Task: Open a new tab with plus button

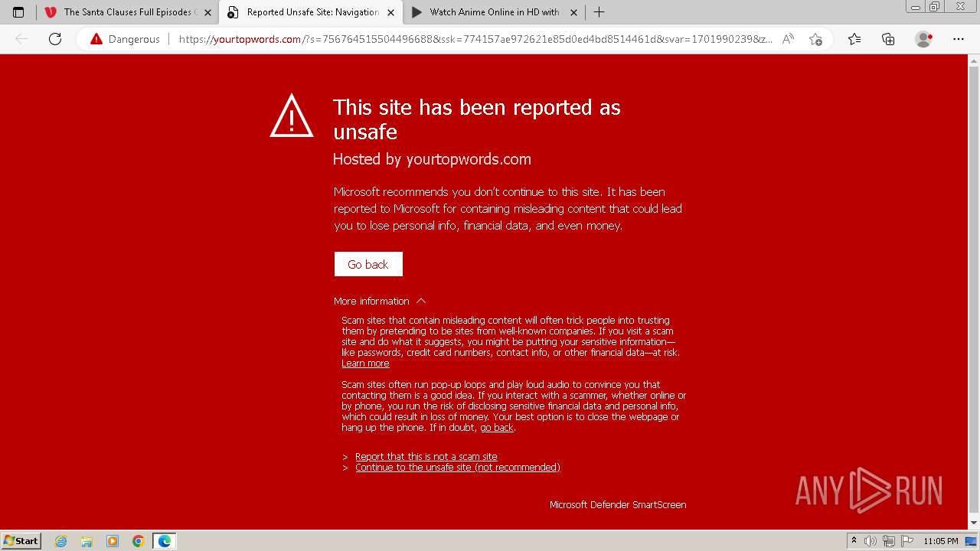Action: point(599,12)
